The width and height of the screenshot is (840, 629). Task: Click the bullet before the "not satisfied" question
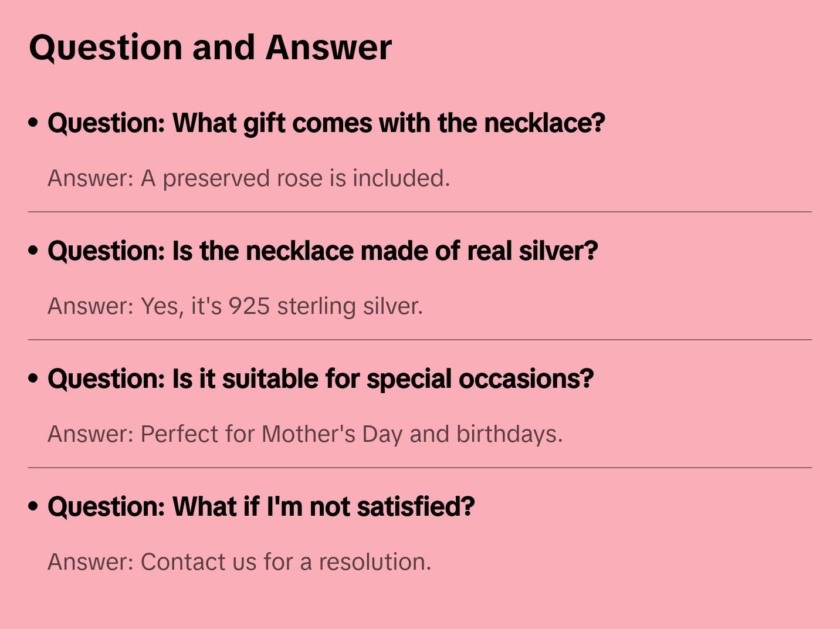pyautogui.click(x=33, y=507)
